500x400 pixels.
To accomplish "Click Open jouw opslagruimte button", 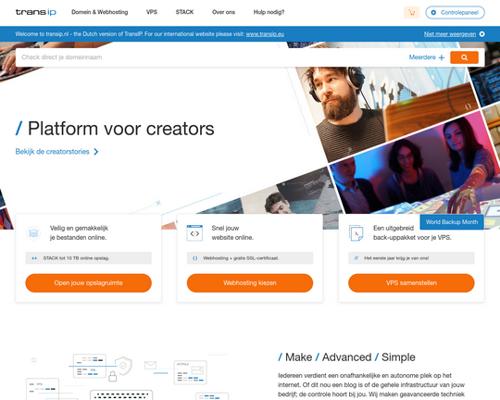I will coord(88,283).
